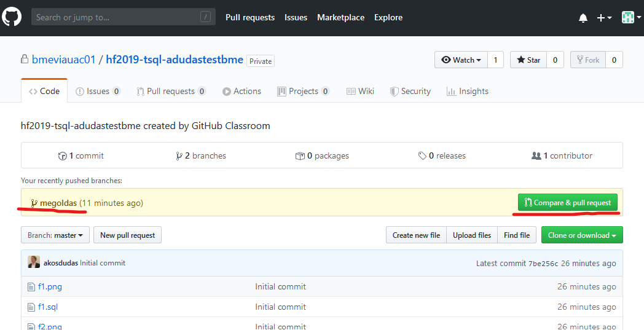The height and width of the screenshot is (330, 644).
Task: Open the Branch: master dropdown
Action: point(55,235)
